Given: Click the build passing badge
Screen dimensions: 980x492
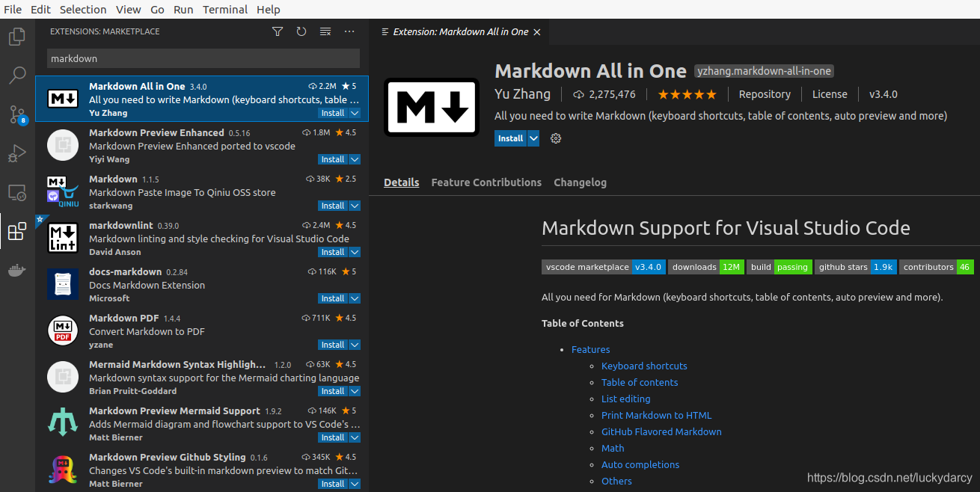Looking at the screenshot, I should click(x=780, y=267).
